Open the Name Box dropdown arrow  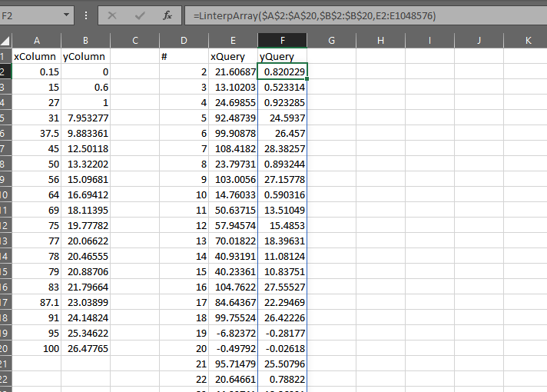66,15
